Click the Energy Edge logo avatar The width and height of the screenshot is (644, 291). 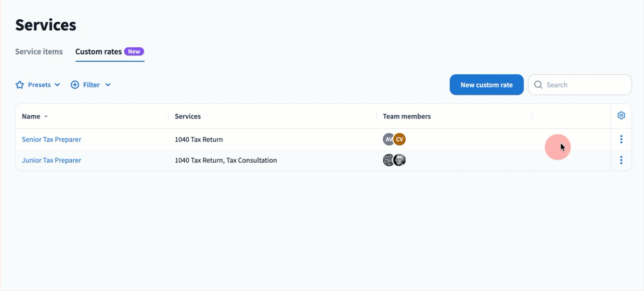[388, 160]
